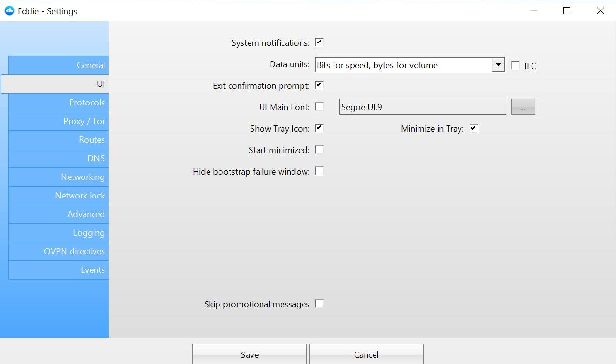Enable the UI Main Font checkbox
The image size is (616, 364).
tap(319, 106)
